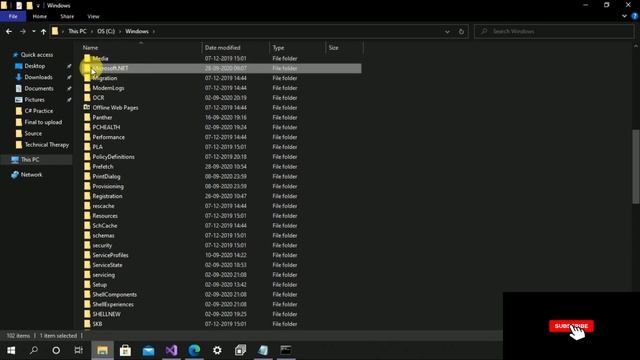Open the Source pinned folder
The width and height of the screenshot is (640, 360).
[33, 133]
